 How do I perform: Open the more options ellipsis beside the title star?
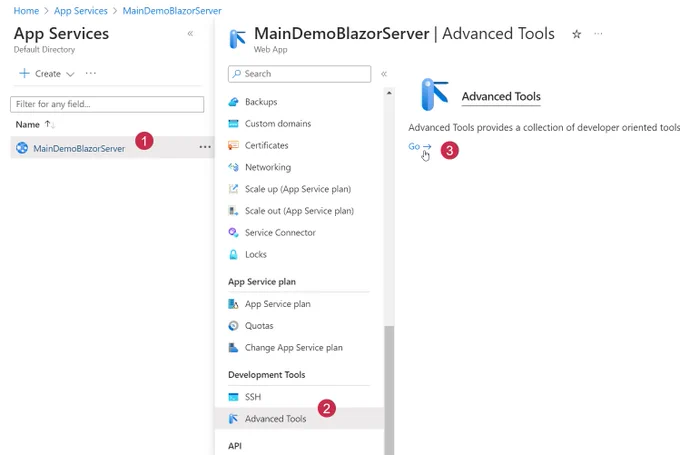598,34
